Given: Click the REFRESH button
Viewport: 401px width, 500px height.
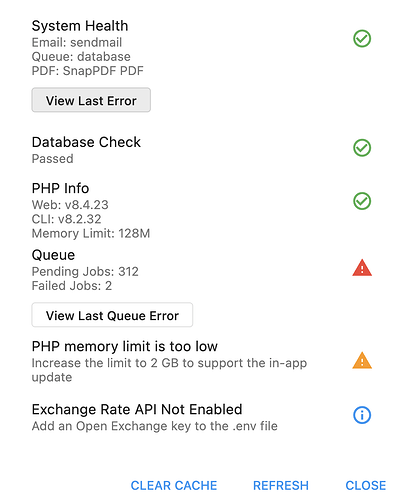Looking at the screenshot, I should (x=281, y=485).
